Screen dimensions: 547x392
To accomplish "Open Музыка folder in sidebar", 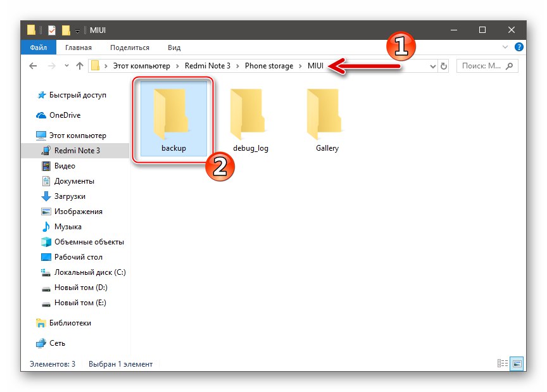I will point(61,227).
